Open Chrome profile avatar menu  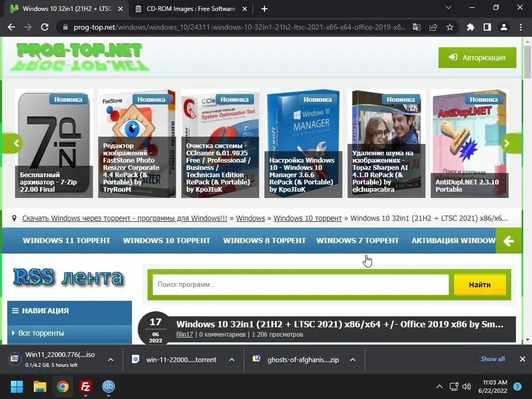pos(504,27)
